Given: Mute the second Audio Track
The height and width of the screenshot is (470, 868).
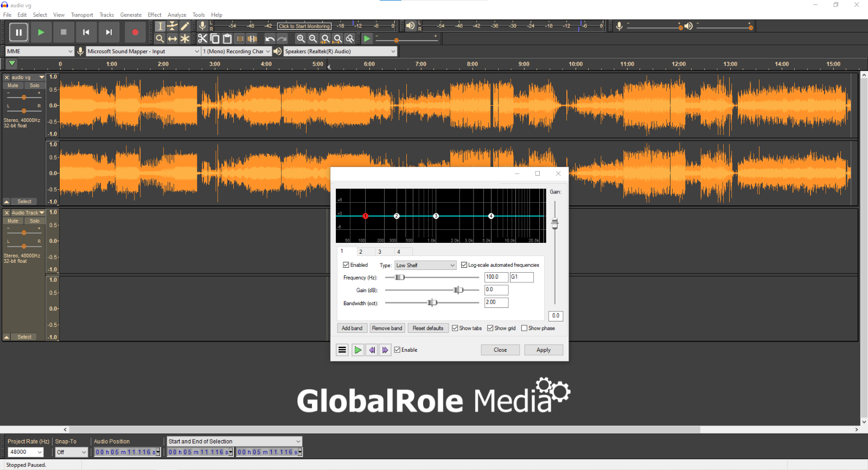Looking at the screenshot, I should click(13, 221).
